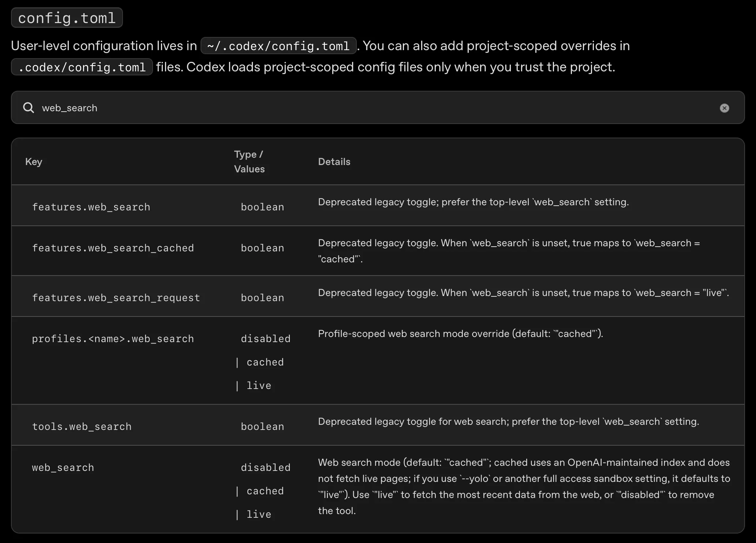
Task: Click the features.web_search_request key name
Action: (x=116, y=297)
